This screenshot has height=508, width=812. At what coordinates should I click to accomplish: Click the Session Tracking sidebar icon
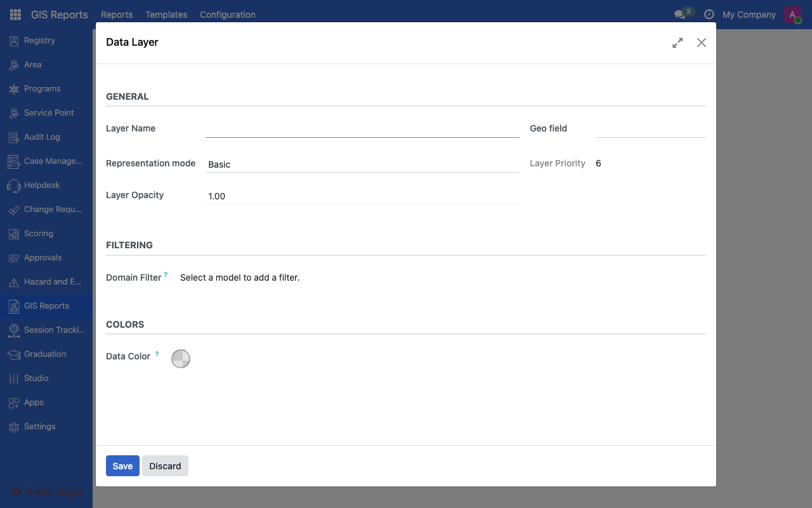point(14,330)
